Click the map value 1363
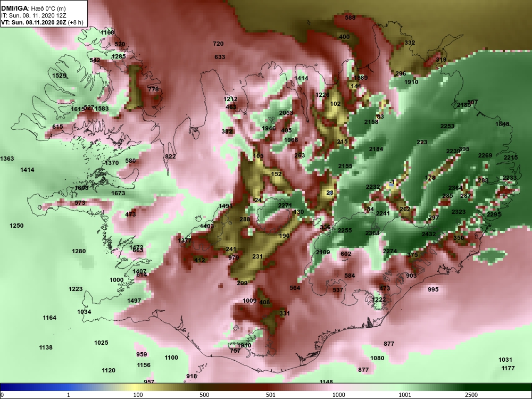The width and height of the screenshot is (532, 399). [7, 159]
